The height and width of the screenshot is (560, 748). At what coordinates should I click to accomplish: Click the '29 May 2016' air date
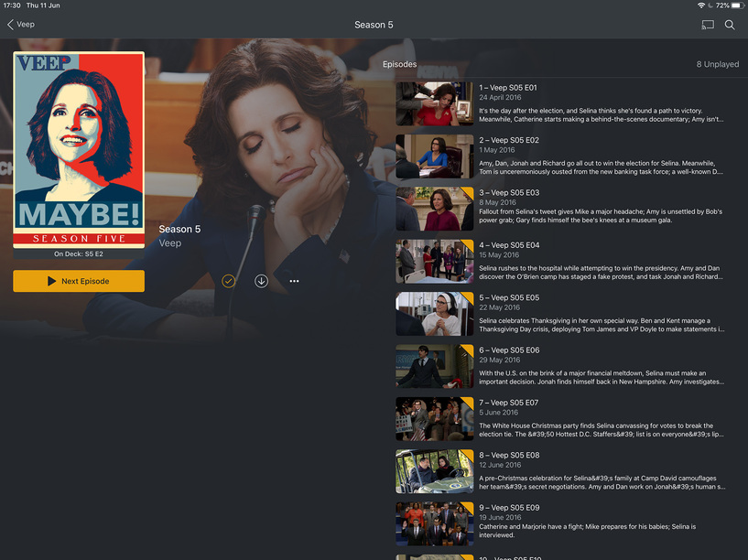pyautogui.click(x=499, y=360)
